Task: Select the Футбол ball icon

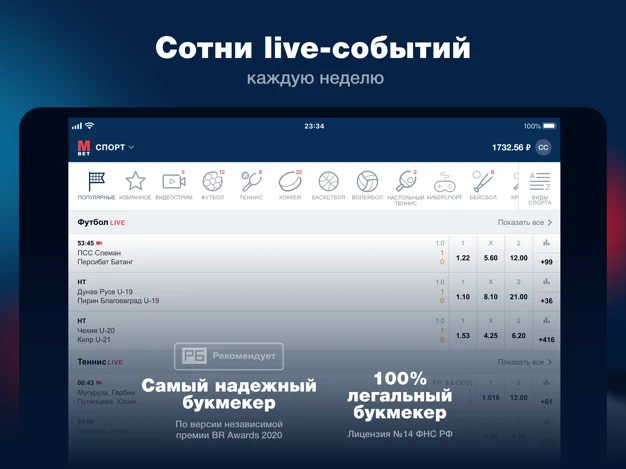Action: tap(212, 181)
